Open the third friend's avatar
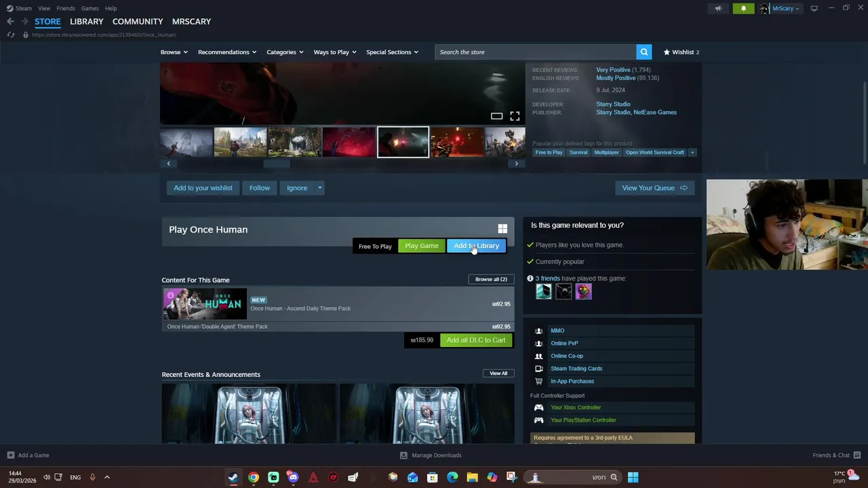The height and width of the screenshot is (488, 868). pos(583,291)
